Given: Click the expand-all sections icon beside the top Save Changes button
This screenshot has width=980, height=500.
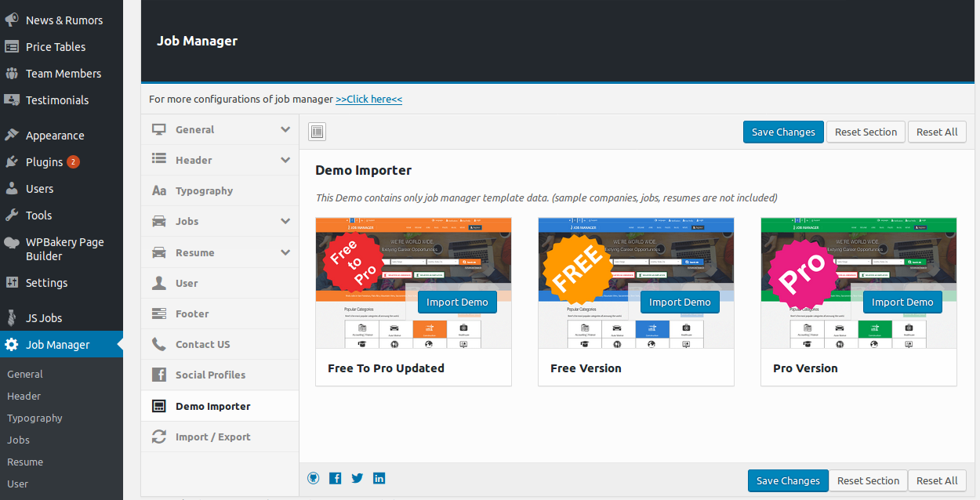Looking at the screenshot, I should (x=317, y=132).
